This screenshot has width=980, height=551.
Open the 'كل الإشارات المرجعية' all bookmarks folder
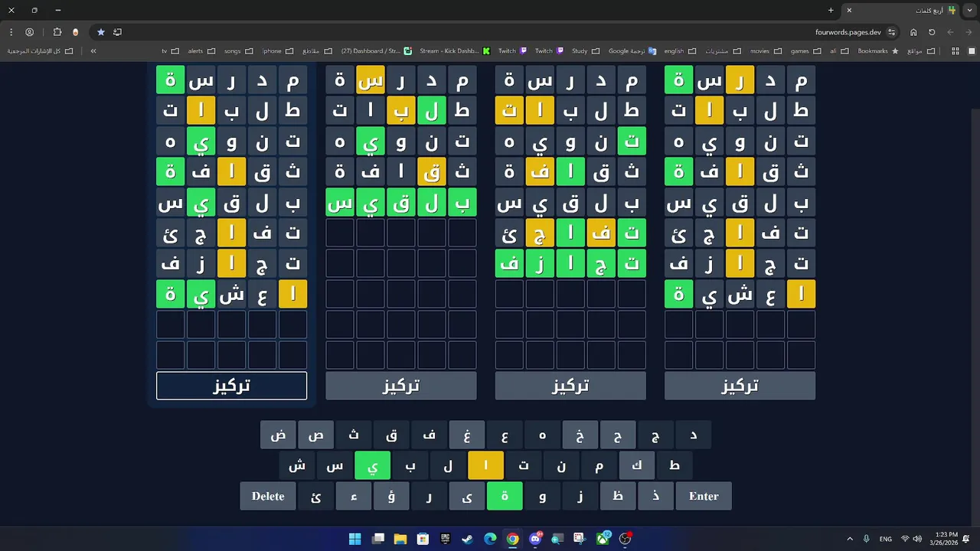click(40, 51)
